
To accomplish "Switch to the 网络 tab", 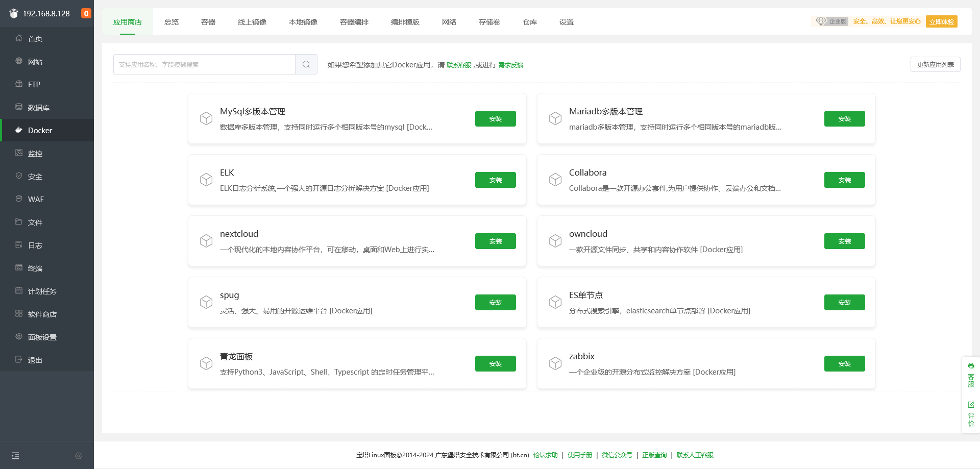I will [449, 22].
